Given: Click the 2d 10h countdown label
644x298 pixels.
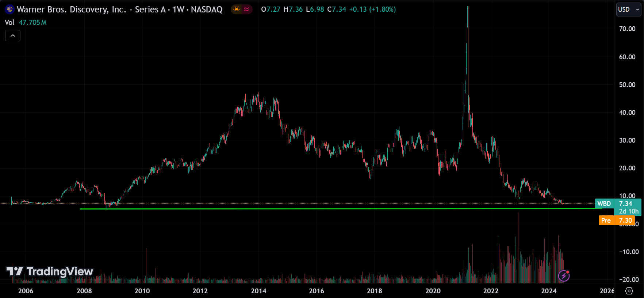Looking at the screenshot, I should 629,211.
